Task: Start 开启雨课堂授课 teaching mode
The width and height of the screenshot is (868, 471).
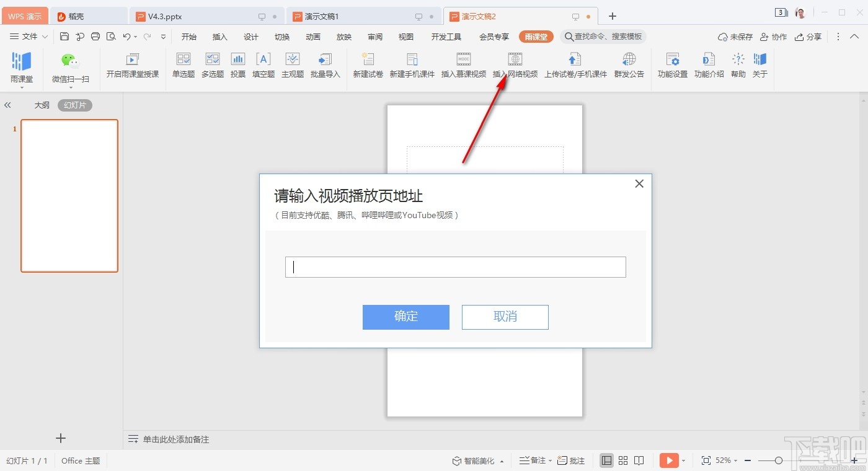Action: tap(133, 66)
